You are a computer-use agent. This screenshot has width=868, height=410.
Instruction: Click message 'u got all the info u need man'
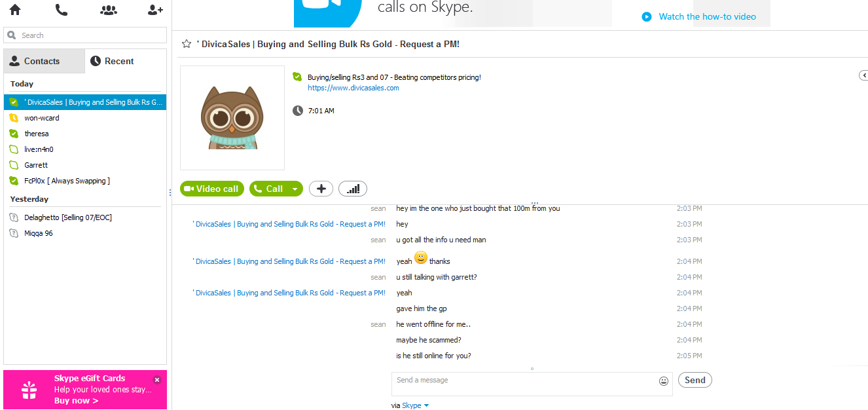pyautogui.click(x=441, y=240)
